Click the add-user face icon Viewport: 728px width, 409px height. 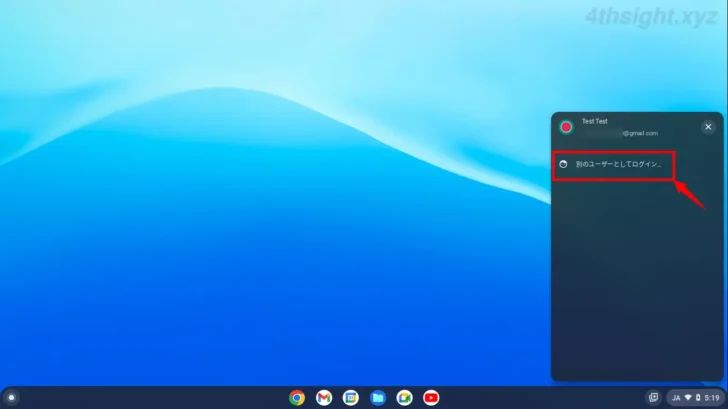coord(563,164)
